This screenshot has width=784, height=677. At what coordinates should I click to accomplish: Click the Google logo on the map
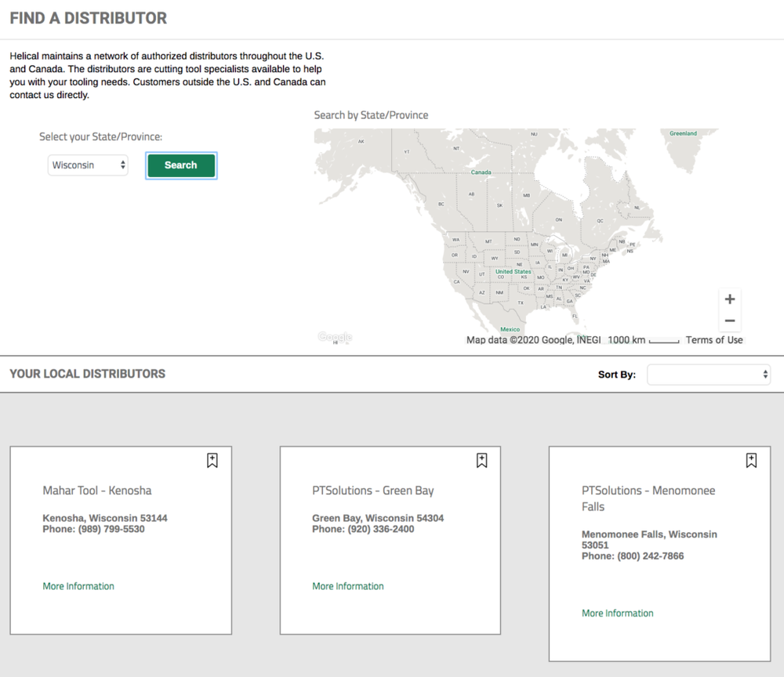tap(335, 337)
